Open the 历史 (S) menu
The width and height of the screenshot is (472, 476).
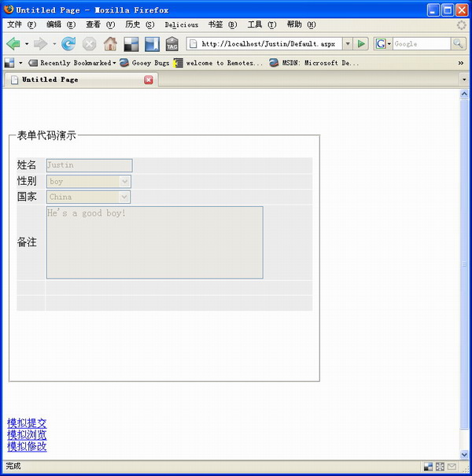point(139,24)
